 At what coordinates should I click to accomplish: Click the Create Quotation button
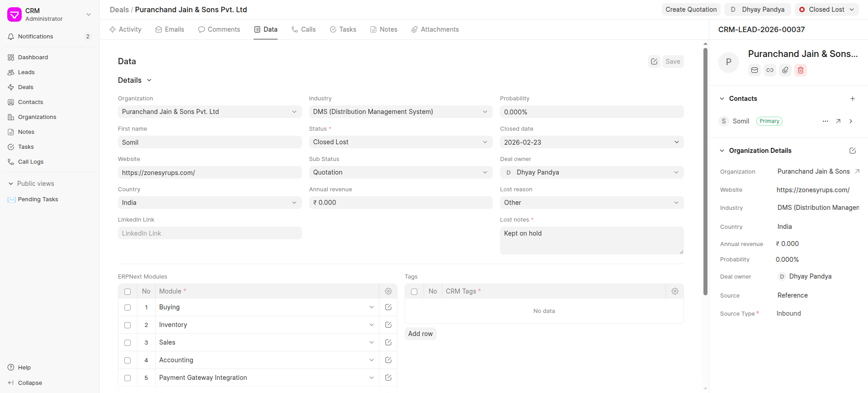(x=691, y=9)
